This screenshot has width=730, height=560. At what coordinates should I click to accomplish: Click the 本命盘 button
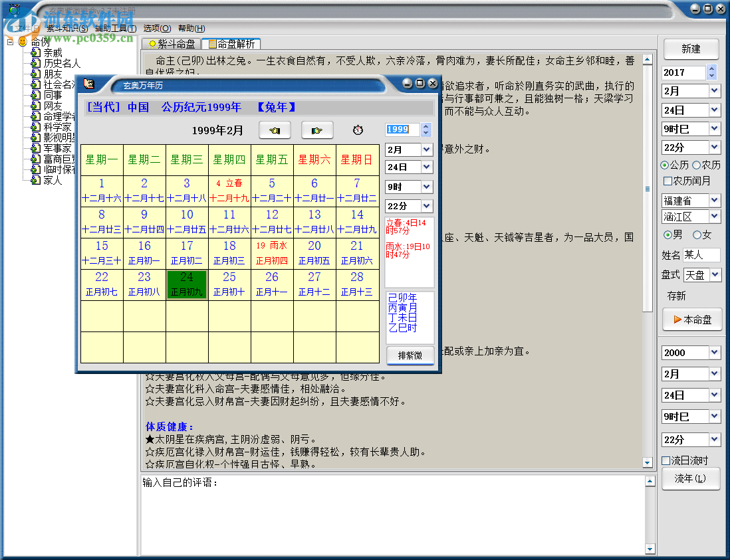click(691, 319)
